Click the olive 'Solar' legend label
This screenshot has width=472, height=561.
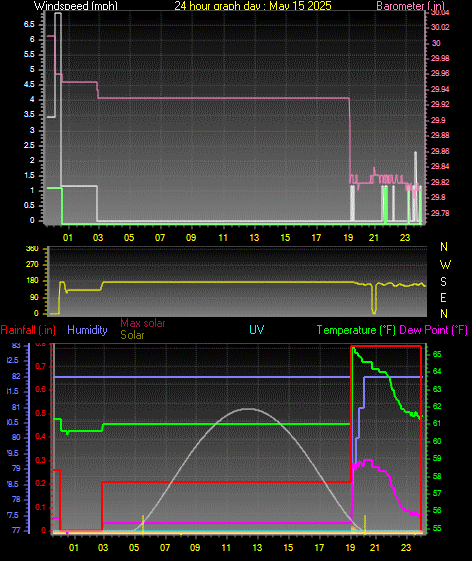(x=132, y=335)
